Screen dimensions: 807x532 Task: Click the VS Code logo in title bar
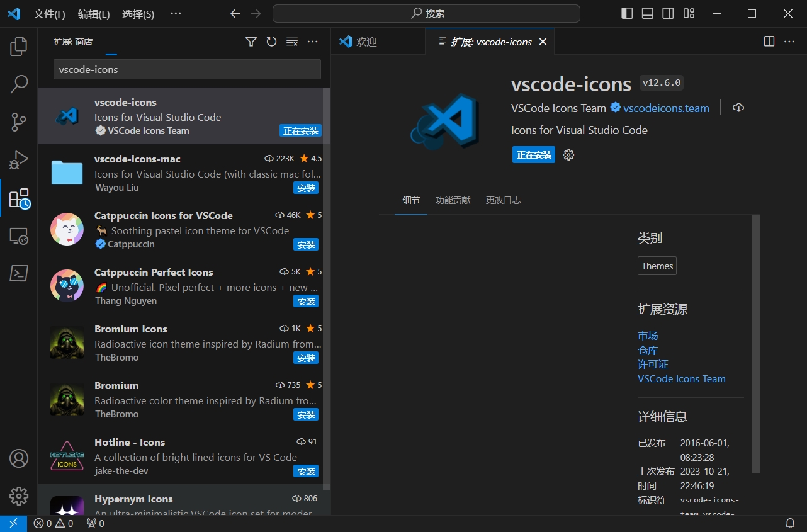pos(14,13)
